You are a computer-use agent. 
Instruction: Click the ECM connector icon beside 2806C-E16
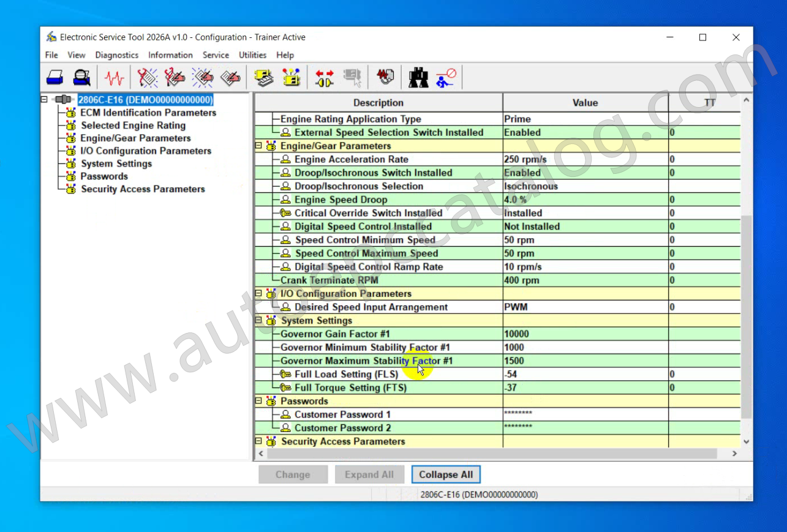pos(63,100)
